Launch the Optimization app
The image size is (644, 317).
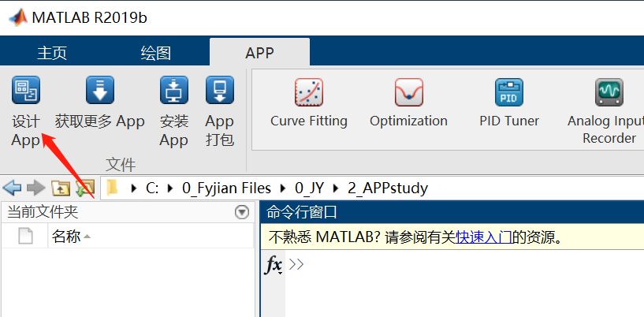pyautogui.click(x=408, y=103)
